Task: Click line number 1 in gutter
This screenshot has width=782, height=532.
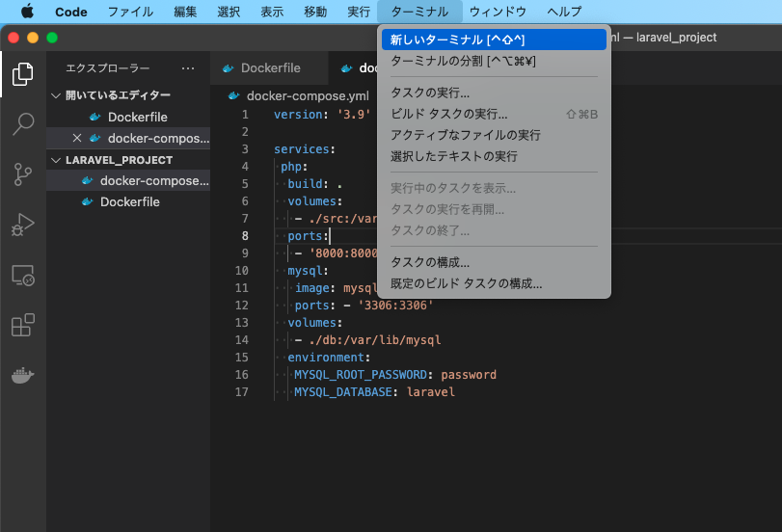Action: pos(245,115)
